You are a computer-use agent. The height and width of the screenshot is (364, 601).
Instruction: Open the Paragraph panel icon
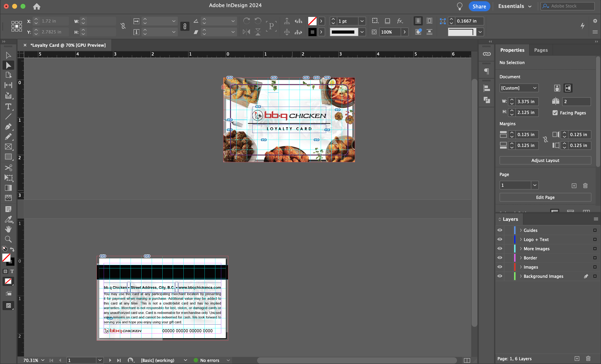coord(487,71)
